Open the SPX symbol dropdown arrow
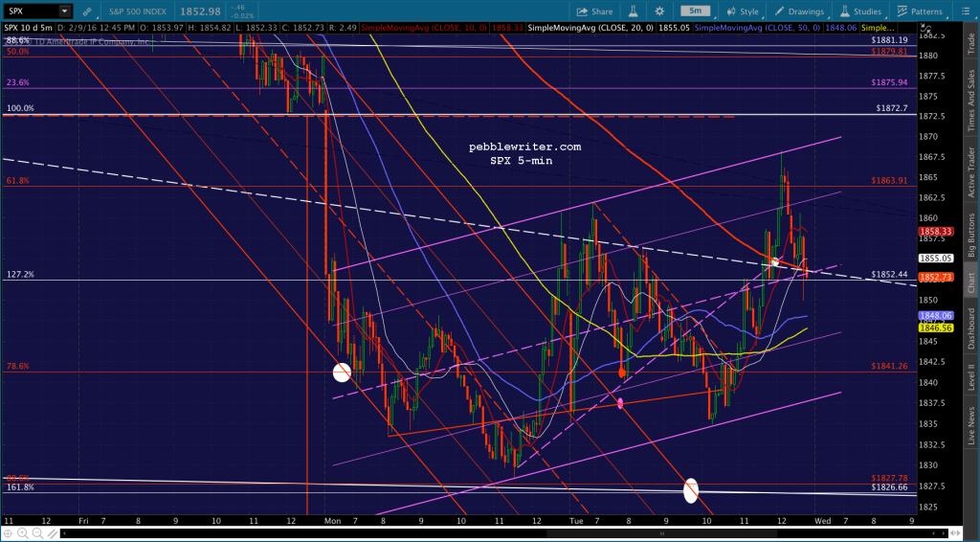The height and width of the screenshot is (542, 980). tap(64, 11)
